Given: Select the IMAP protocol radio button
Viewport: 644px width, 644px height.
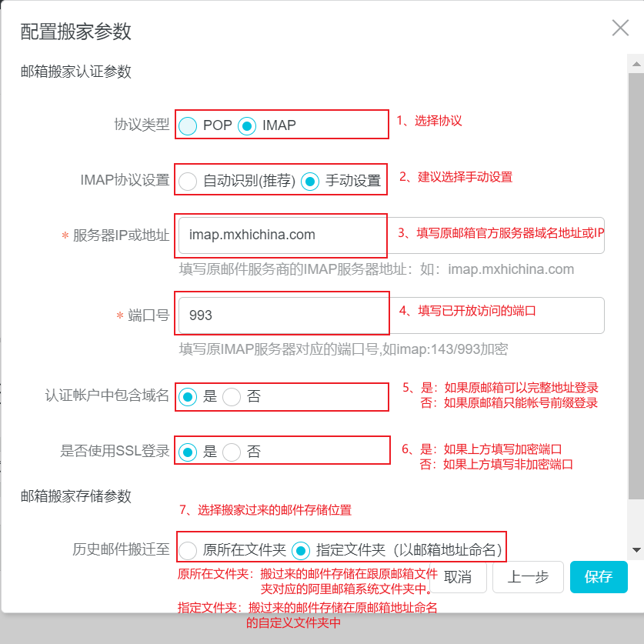Looking at the screenshot, I should 245,125.
